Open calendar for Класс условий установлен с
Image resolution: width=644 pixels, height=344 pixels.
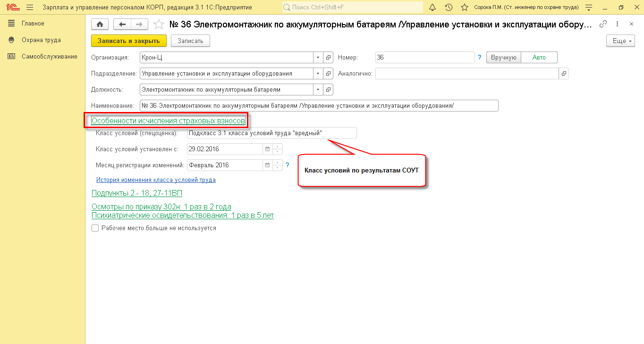[x=267, y=149]
